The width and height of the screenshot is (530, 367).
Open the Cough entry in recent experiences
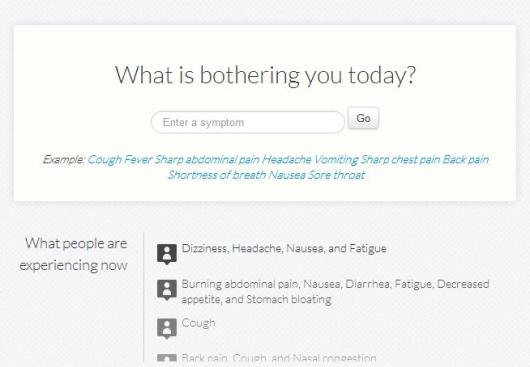click(x=198, y=323)
